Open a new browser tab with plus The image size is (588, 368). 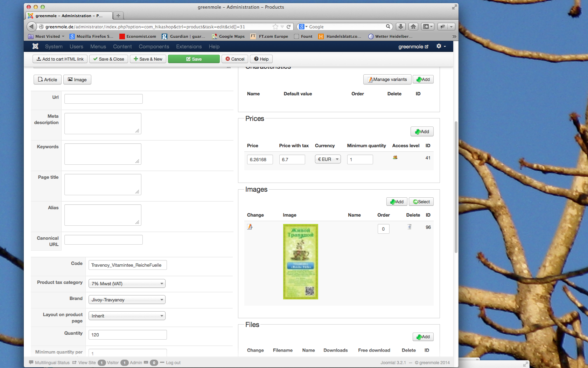(x=118, y=16)
